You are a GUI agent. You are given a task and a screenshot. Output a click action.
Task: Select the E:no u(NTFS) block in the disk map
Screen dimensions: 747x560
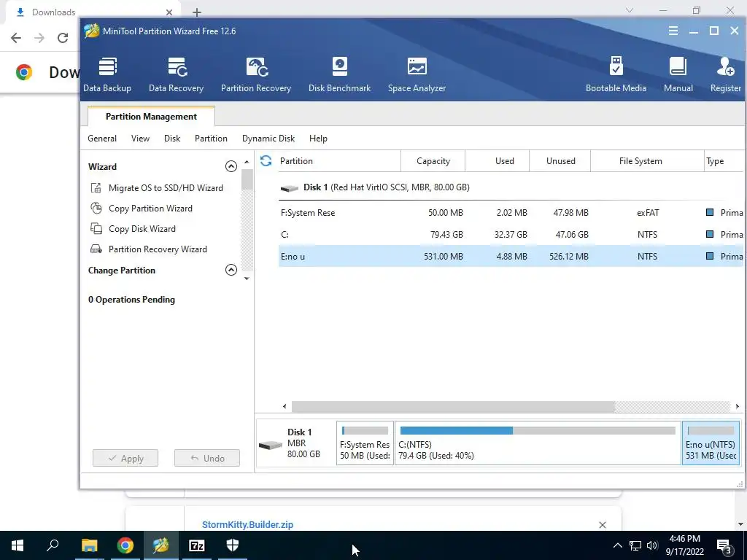tap(711, 443)
